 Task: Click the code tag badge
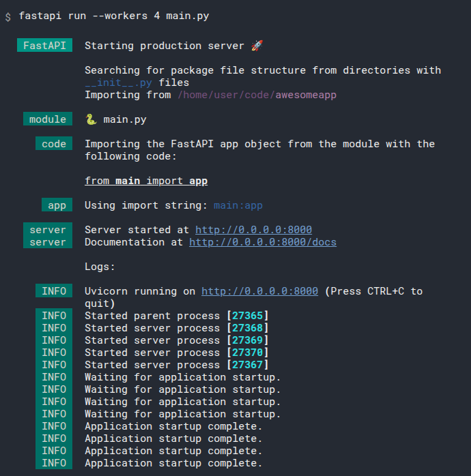(x=54, y=144)
